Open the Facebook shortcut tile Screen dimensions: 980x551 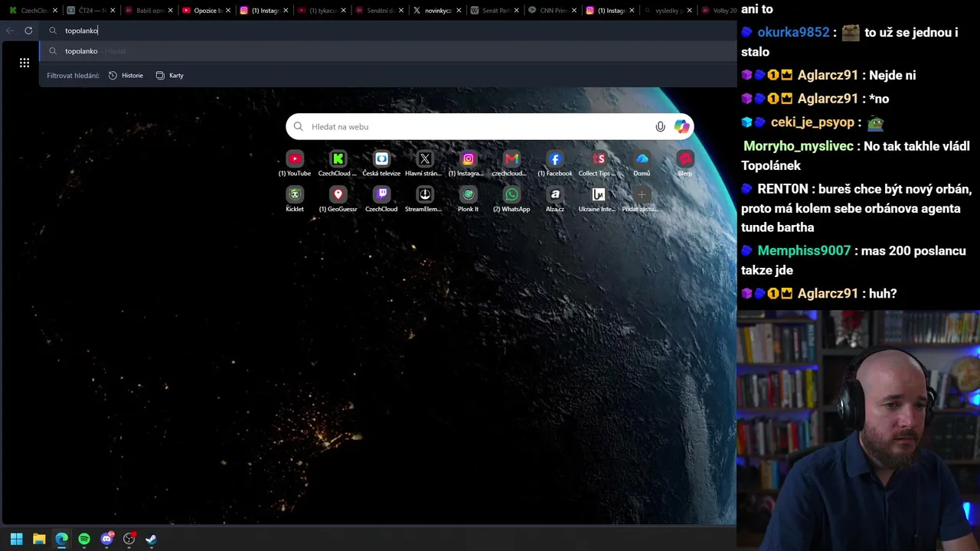(x=555, y=163)
